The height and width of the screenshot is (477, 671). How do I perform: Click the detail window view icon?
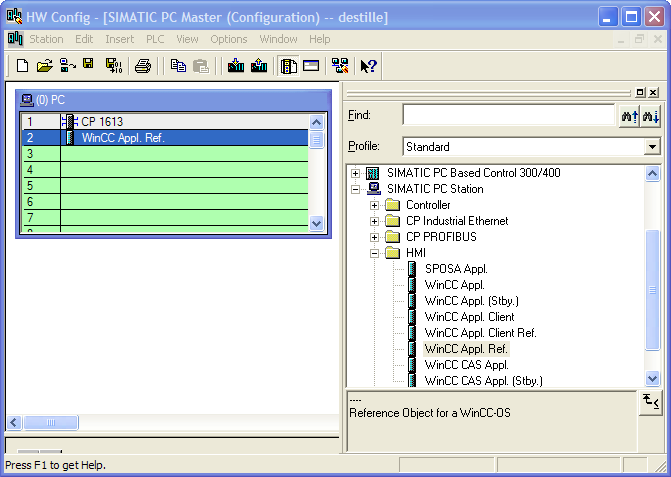coord(311,66)
